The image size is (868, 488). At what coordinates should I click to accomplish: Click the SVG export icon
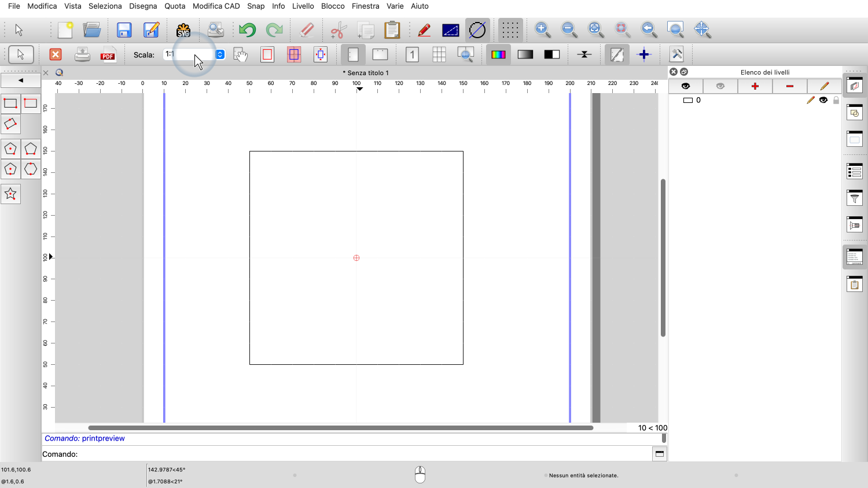(x=183, y=30)
